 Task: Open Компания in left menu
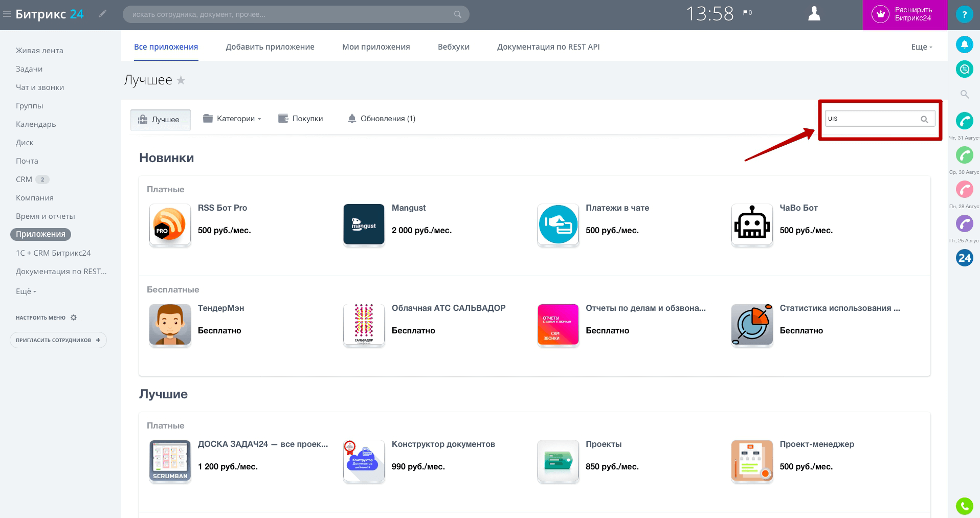tap(35, 198)
